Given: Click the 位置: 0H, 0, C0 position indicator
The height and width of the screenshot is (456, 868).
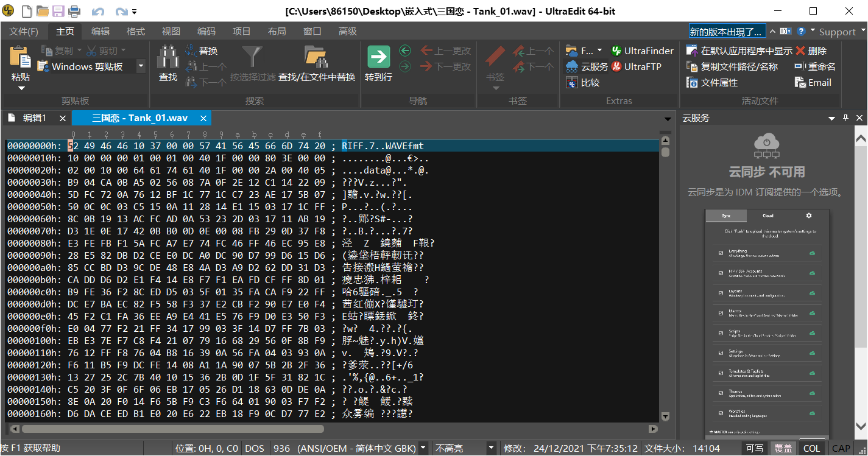Looking at the screenshot, I should point(206,449).
